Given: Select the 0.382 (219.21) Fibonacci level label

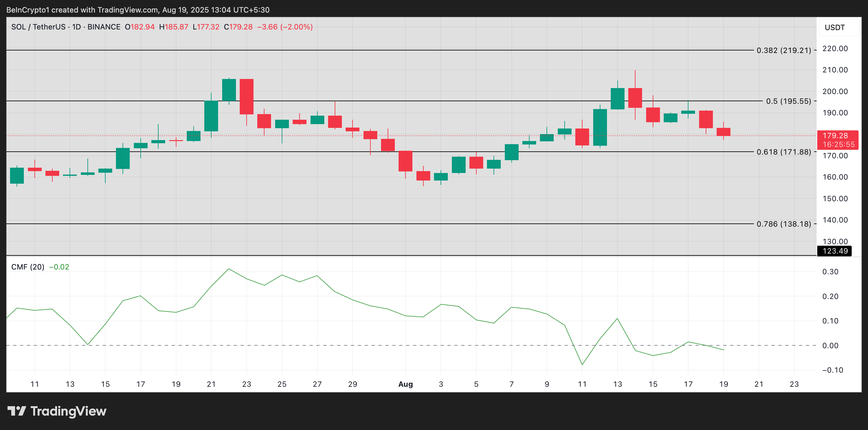Looking at the screenshot, I should [x=783, y=50].
